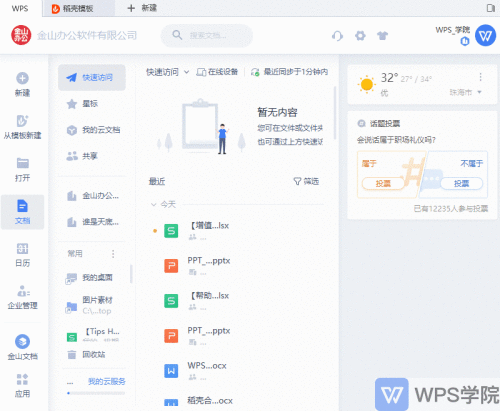
Task: Open 我的桌面 shortcut
Action: click(89, 277)
